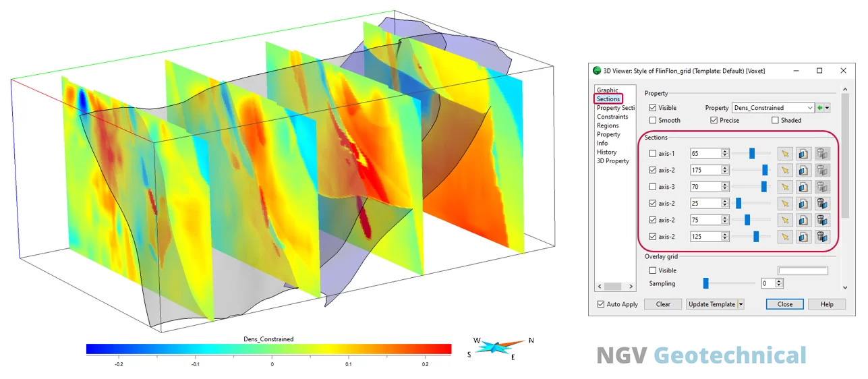This screenshot has width=868, height=379.
Task: Disable the Auto Apply checkbox
Action: point(601,304)
